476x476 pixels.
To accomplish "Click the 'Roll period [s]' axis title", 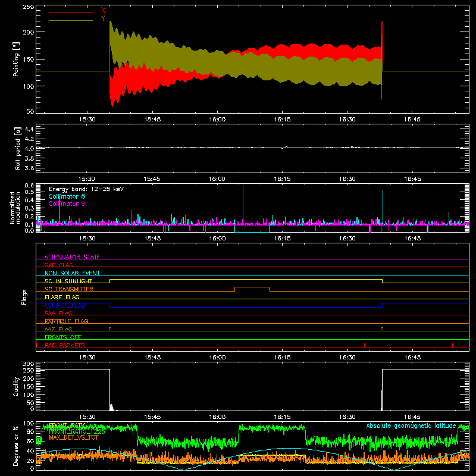I will (x=18, y=148).
